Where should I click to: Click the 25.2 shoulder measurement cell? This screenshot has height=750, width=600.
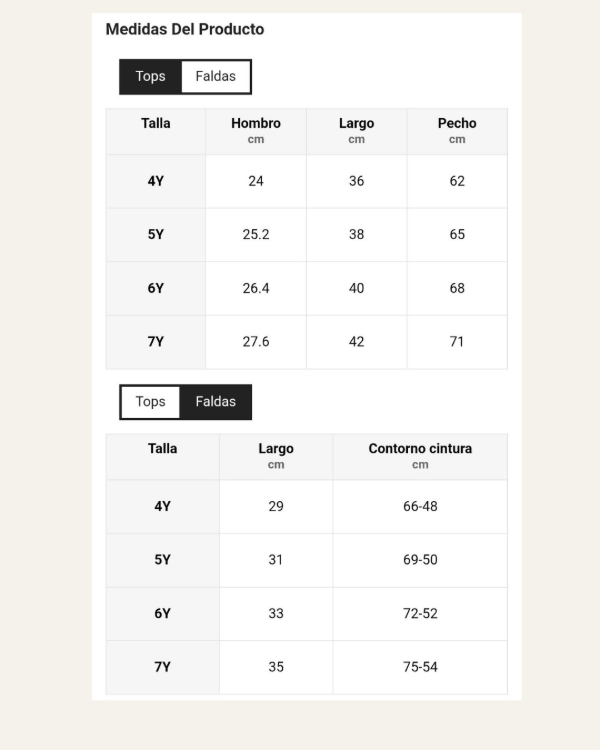[256, 235]
